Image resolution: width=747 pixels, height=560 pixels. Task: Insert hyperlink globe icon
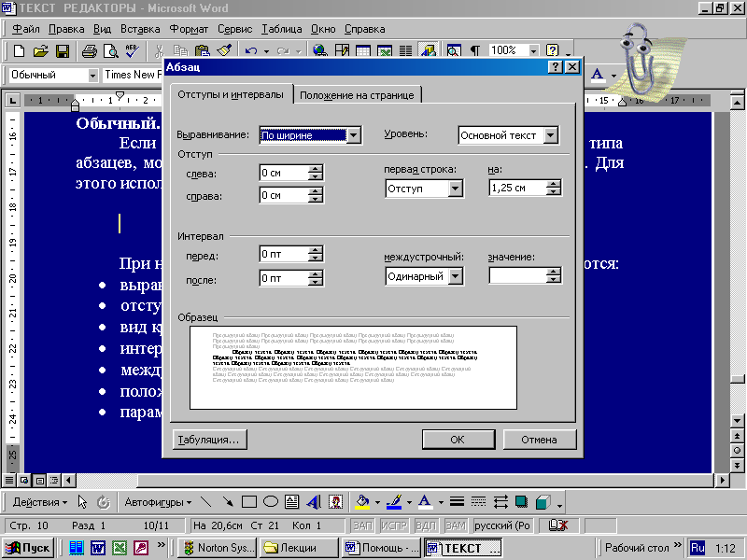[x=320, y=50]
